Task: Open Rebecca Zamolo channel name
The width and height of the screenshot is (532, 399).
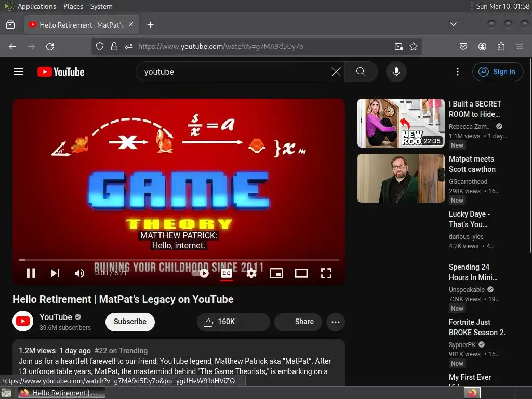Action: coord(470,127)
